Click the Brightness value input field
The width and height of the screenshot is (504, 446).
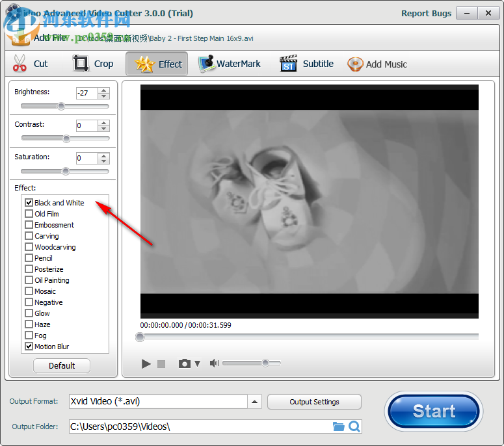pos(87,93)
